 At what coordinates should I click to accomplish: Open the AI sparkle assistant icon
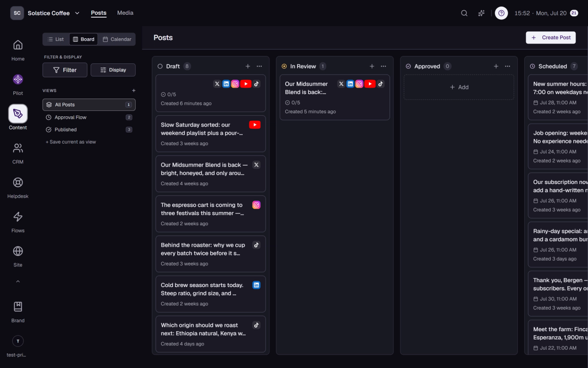click(x=482, y=13)
